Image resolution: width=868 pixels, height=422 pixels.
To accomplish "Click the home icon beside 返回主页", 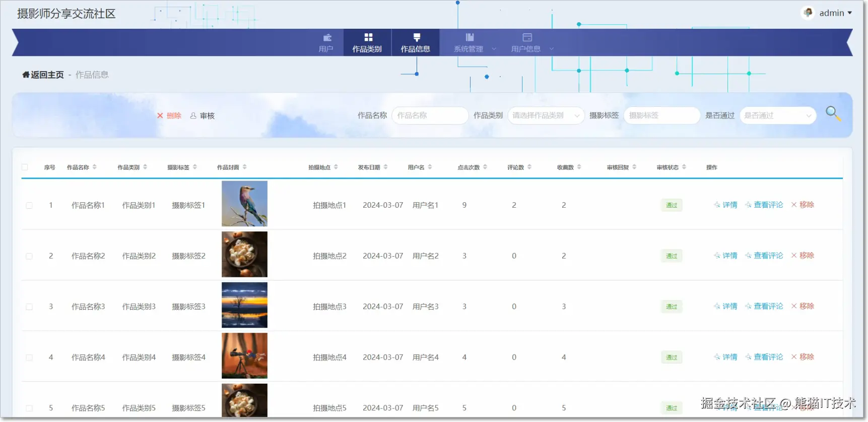I will pos(26,75).
